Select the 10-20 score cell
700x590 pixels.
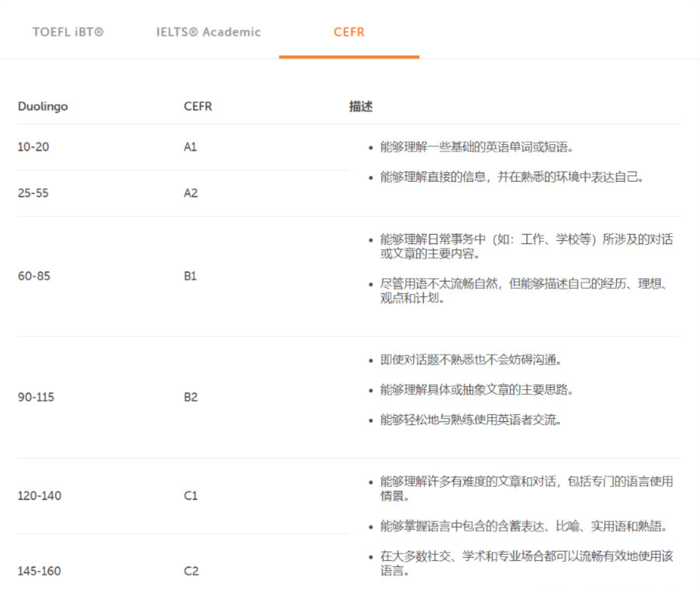[x=33, y=147]
